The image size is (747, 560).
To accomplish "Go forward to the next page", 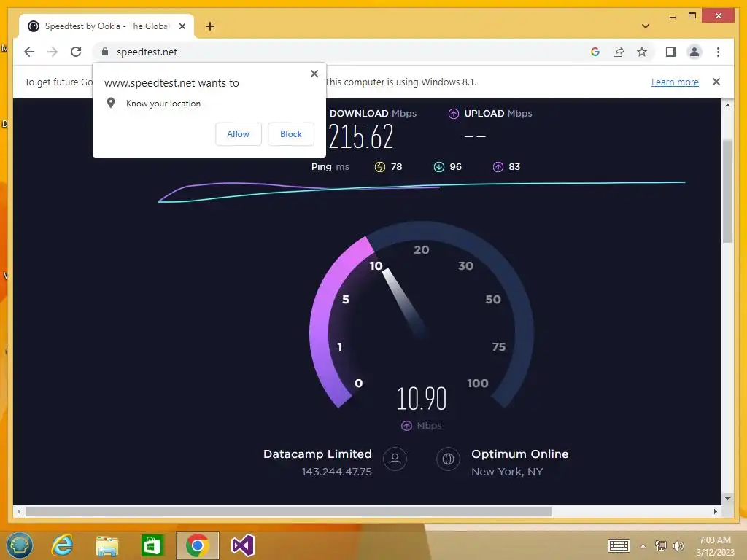I will [x=53, y=52].
